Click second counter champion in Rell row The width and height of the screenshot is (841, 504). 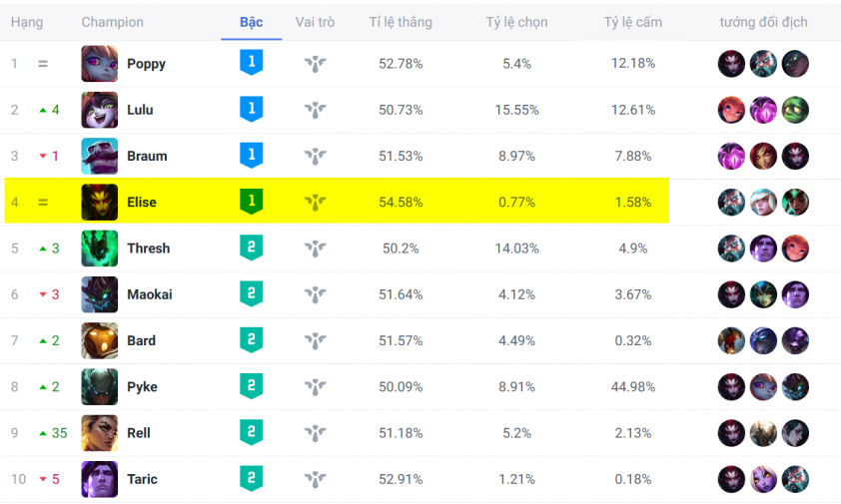pos(763,433)
